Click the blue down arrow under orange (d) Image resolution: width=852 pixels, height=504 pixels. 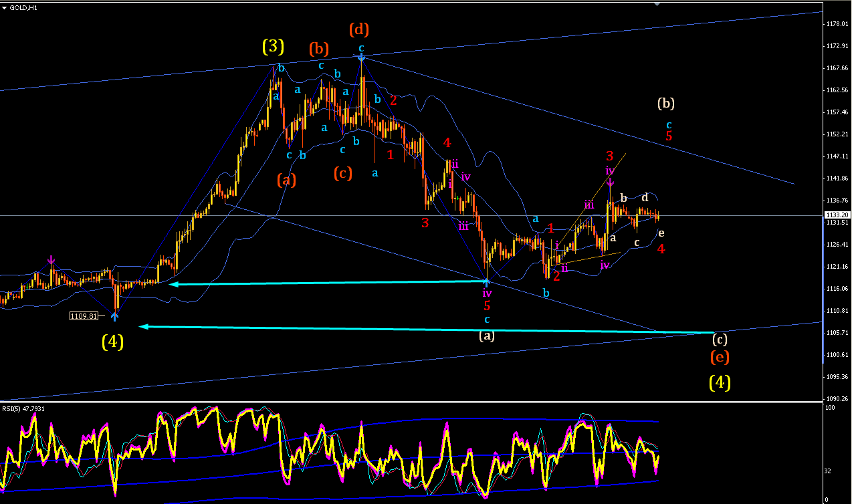click(361, 58)
